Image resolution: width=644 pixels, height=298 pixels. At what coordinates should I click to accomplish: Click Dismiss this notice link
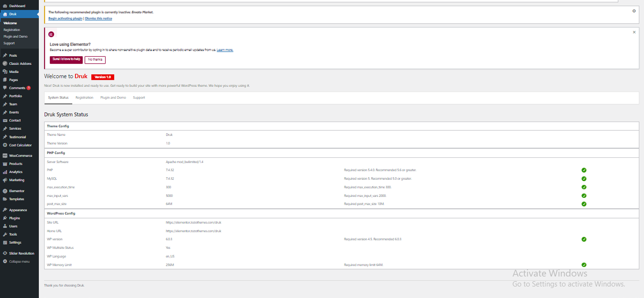(98, 18)
